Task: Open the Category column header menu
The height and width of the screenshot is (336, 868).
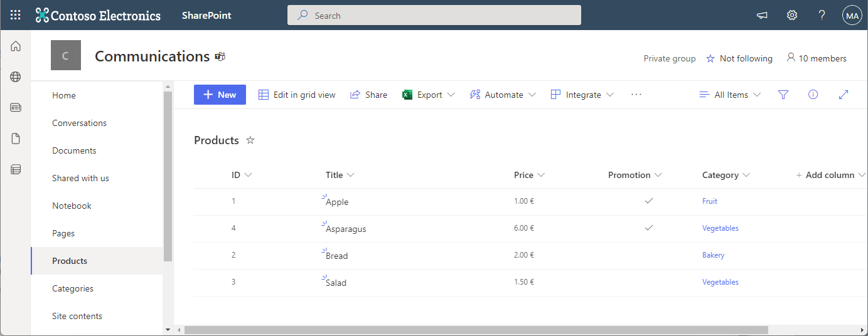Action: (726, 175)
